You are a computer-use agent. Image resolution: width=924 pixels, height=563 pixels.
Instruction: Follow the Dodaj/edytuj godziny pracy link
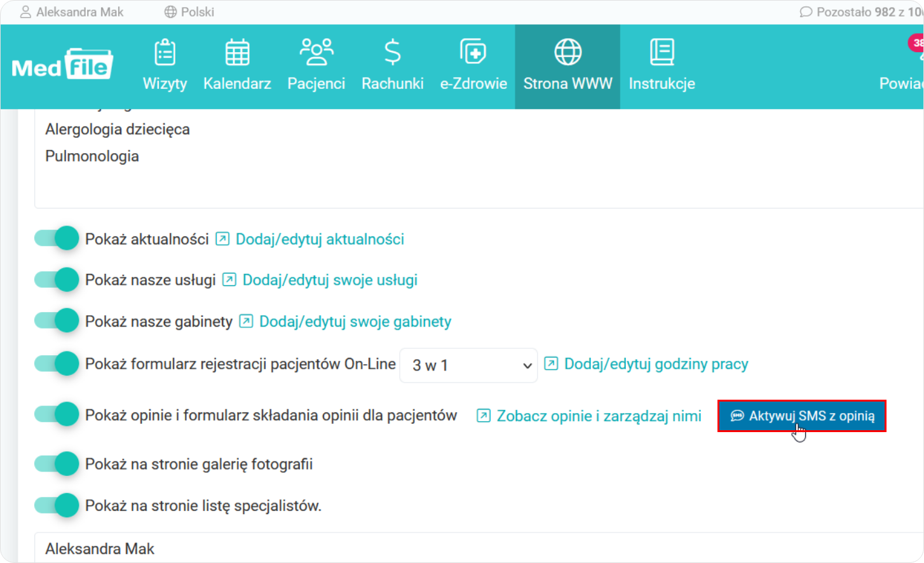(x=656, y=365)
